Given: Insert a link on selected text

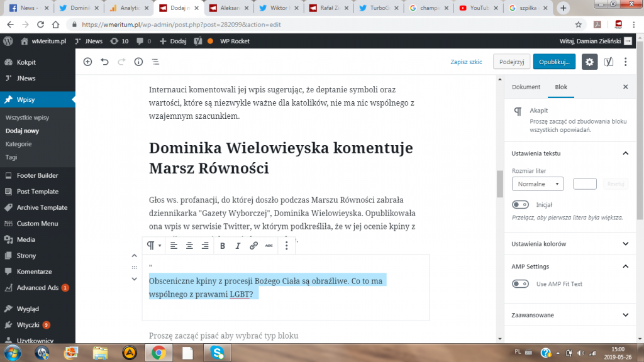Looking at the screenshot, I should click(x=253, y=246).
